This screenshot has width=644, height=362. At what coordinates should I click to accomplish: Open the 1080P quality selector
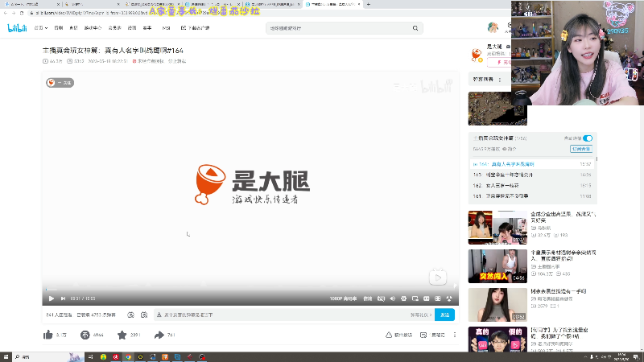343,298
